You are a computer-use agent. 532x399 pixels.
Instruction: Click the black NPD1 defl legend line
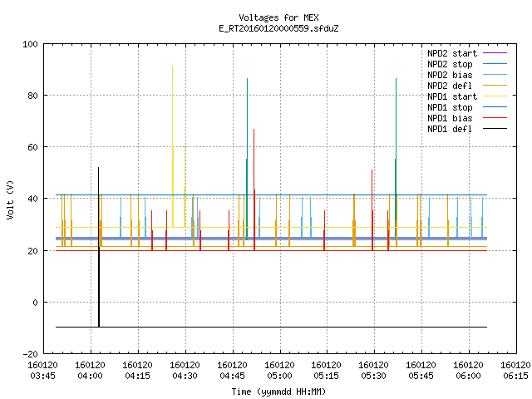coord(495,129)
